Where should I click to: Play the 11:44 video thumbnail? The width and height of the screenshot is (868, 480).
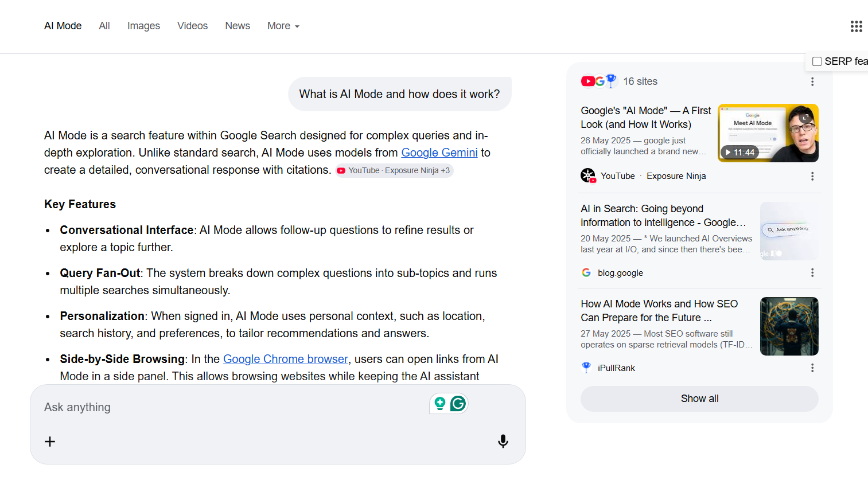click(768, 133)
